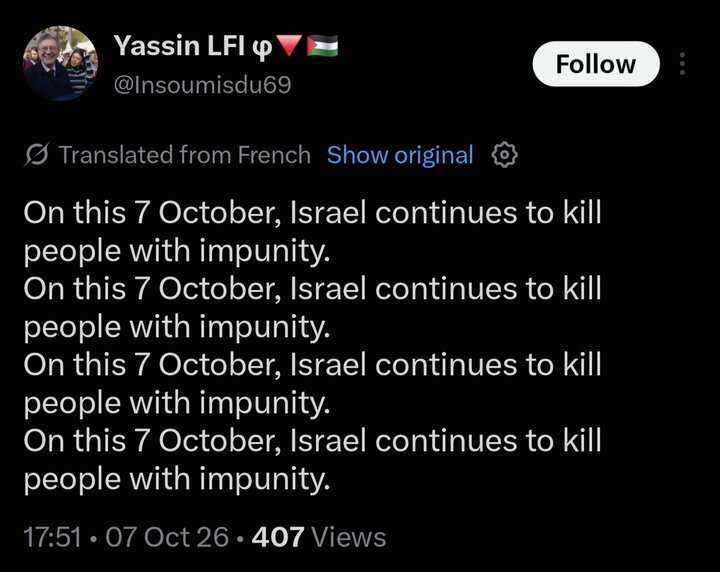Click the Palestinian flag emoji in name

(x=322, y=45)
